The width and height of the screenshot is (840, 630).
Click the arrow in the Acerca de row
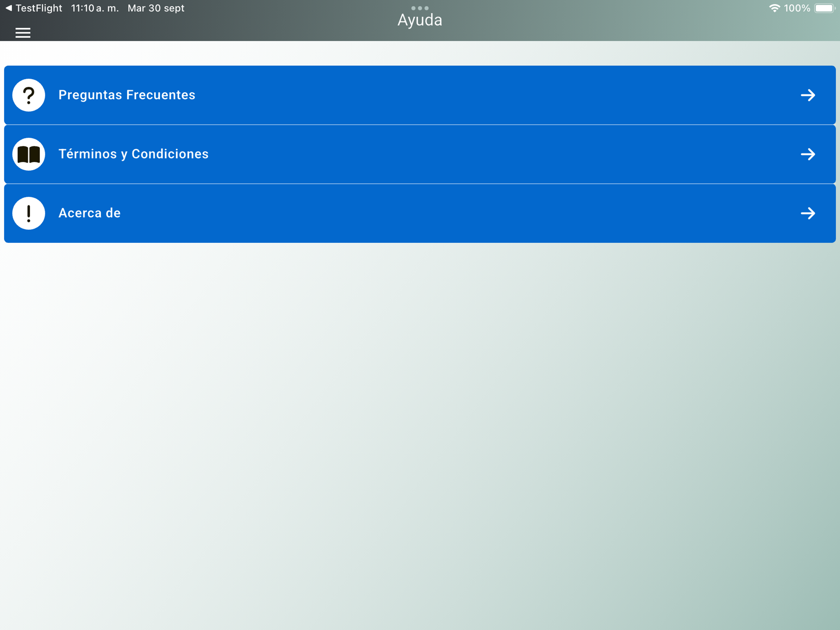808,213
